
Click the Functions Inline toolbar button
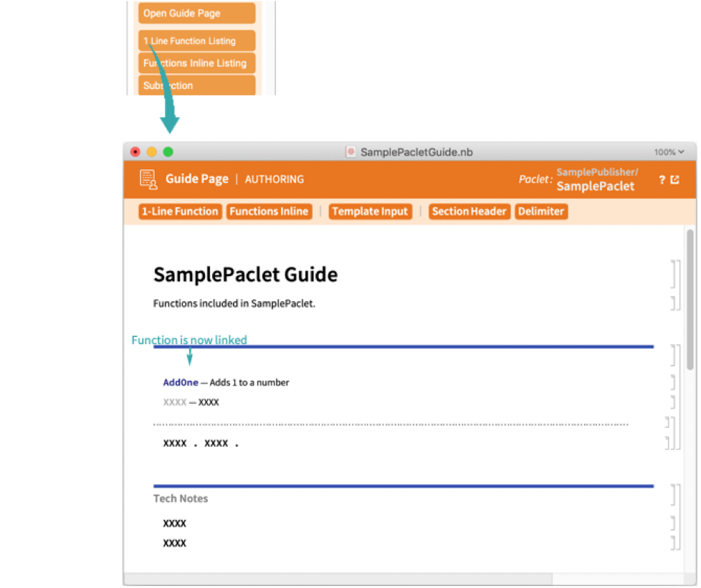269,212
